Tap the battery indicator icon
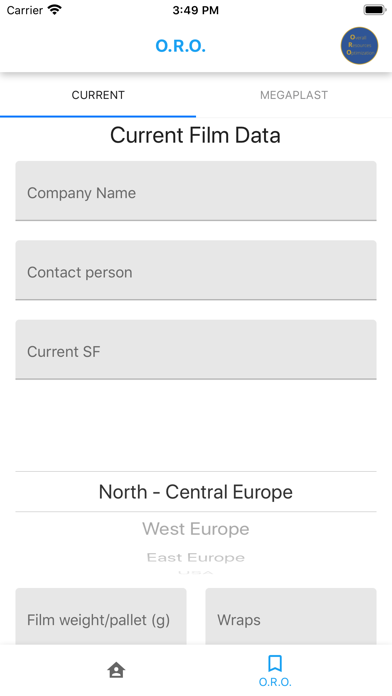 click(375, 10)
